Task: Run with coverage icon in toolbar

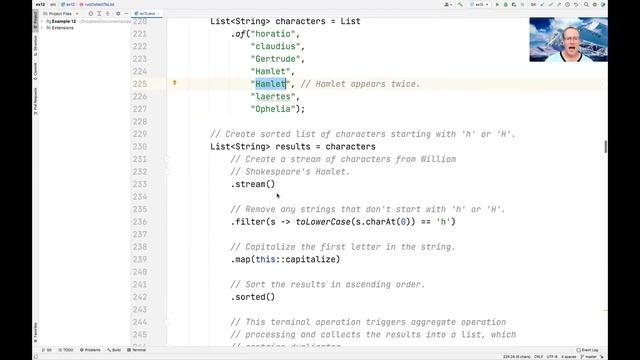Action: point(514,4)
